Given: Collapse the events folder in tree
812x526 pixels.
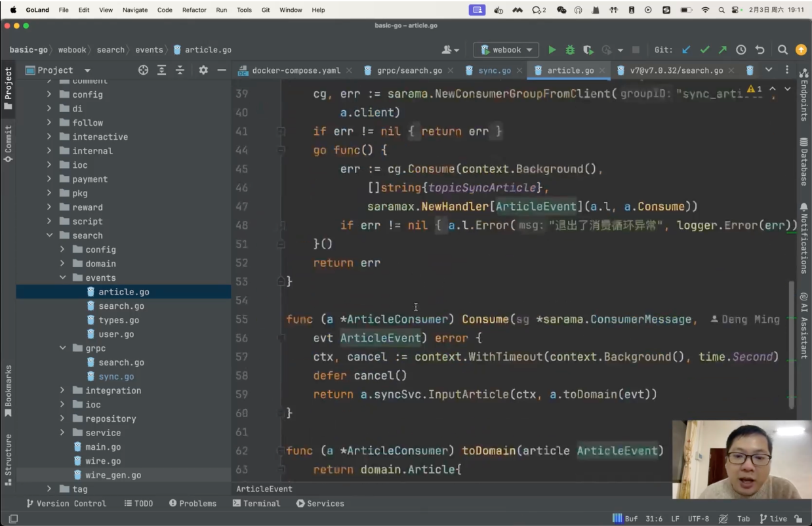Looking at the screenshot, I should [x=63, y=278].
